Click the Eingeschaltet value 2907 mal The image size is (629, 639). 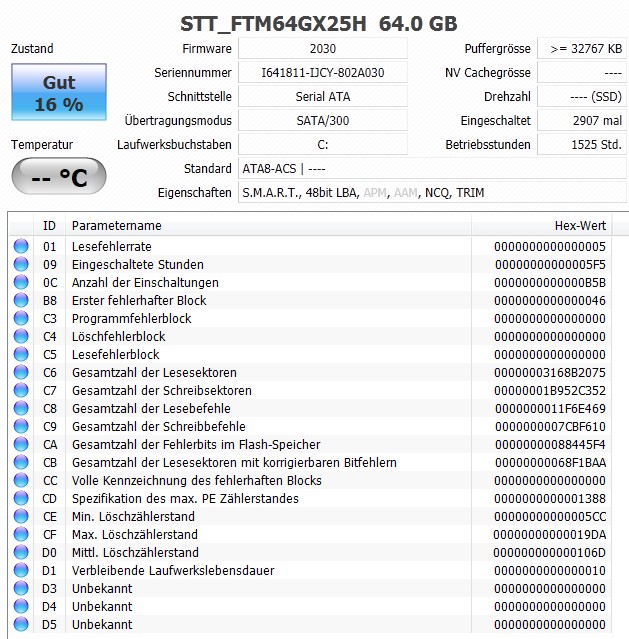click(x=582, y=121)
